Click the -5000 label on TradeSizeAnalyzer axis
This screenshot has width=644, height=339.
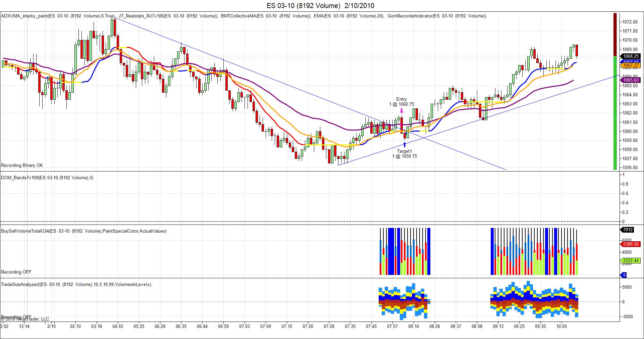coord(628,317)
